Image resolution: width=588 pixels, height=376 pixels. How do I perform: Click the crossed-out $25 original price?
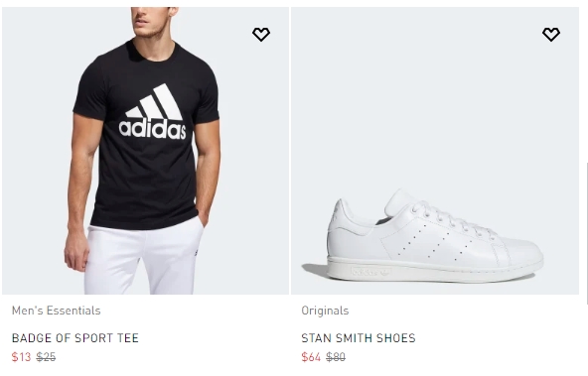tap(46, 357)
